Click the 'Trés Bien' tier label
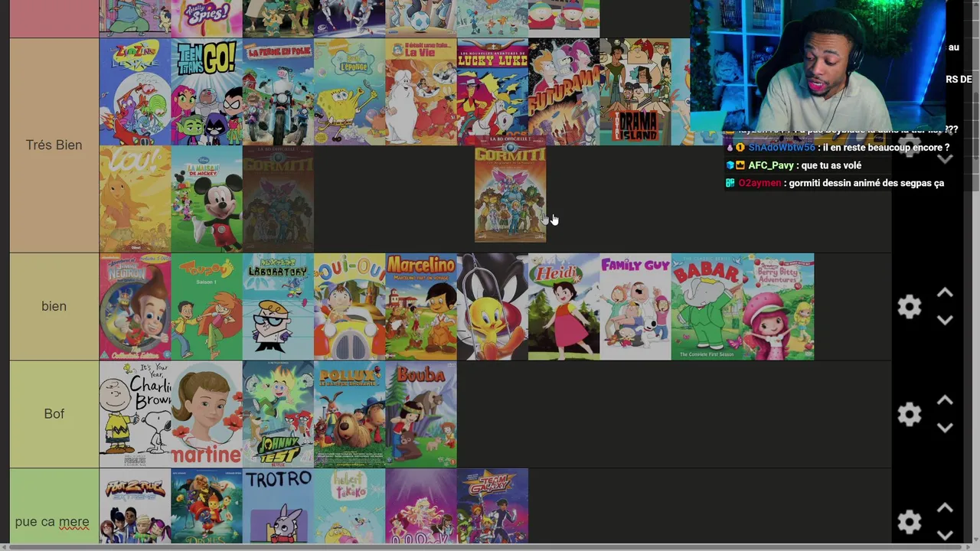 tap(54, 145)
